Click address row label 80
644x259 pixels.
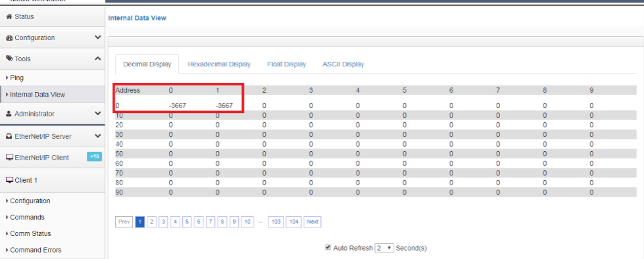[x=120, y=183]
